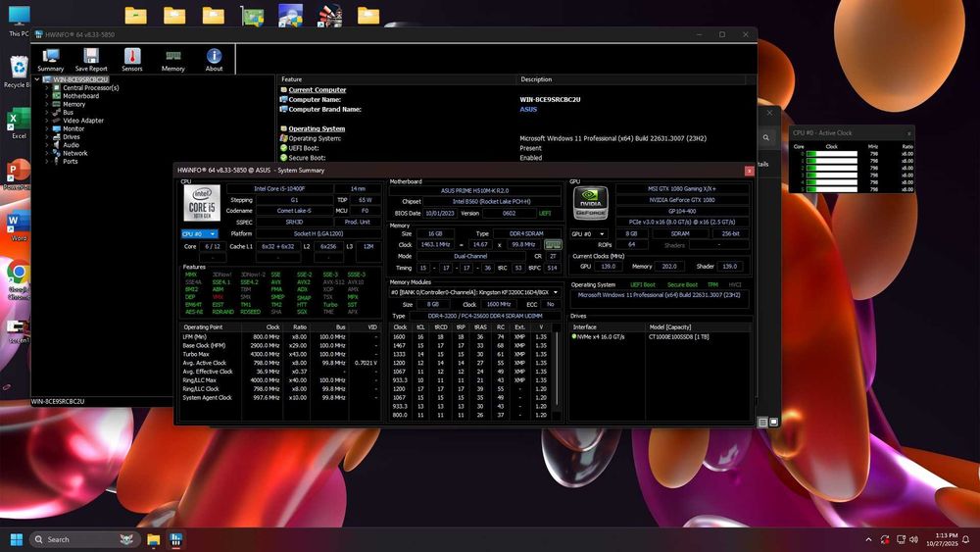This screenshot has width=980, height=552.
Task: Click the left layout icon at the summary window's bottom-right
Action: click(762, 423)
